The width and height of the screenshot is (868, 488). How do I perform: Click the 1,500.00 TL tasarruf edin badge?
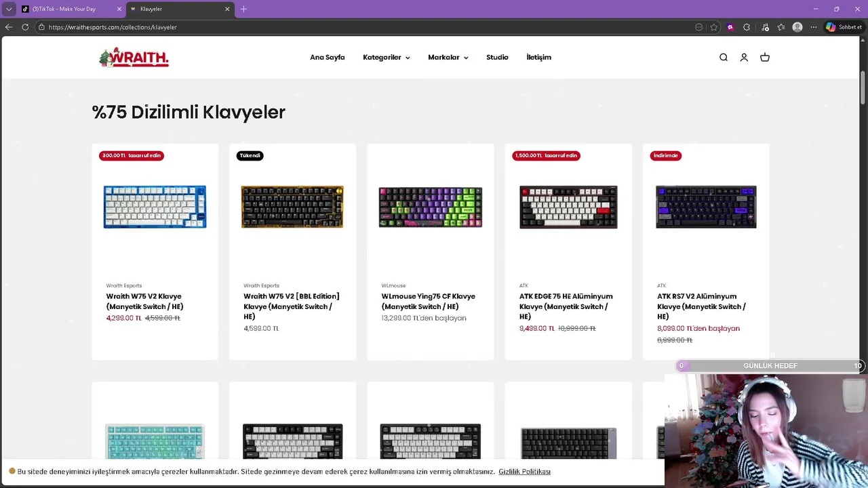(546, 155)
